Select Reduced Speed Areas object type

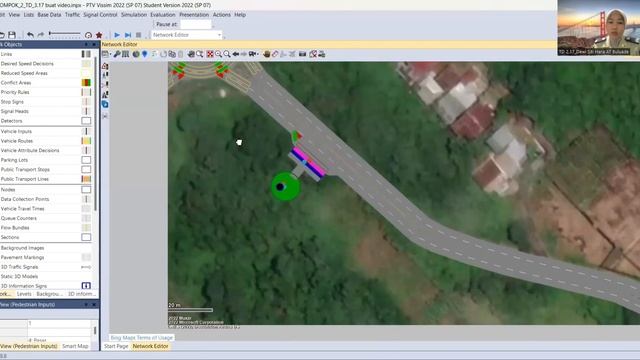24,73
